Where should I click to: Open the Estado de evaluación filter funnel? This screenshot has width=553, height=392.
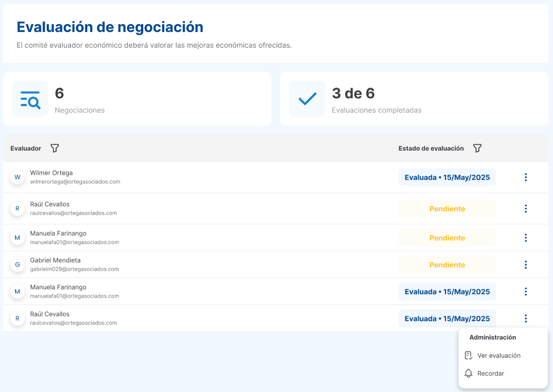[477, 148]
